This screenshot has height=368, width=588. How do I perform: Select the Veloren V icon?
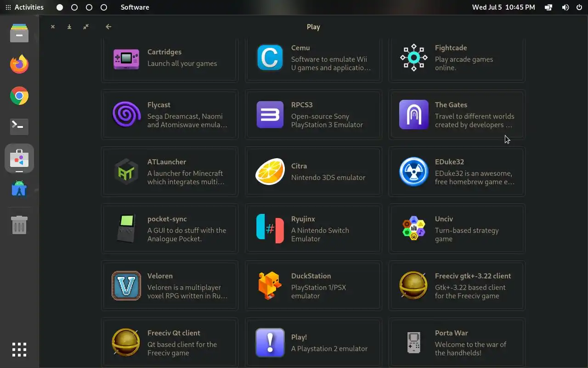[126, 286]
